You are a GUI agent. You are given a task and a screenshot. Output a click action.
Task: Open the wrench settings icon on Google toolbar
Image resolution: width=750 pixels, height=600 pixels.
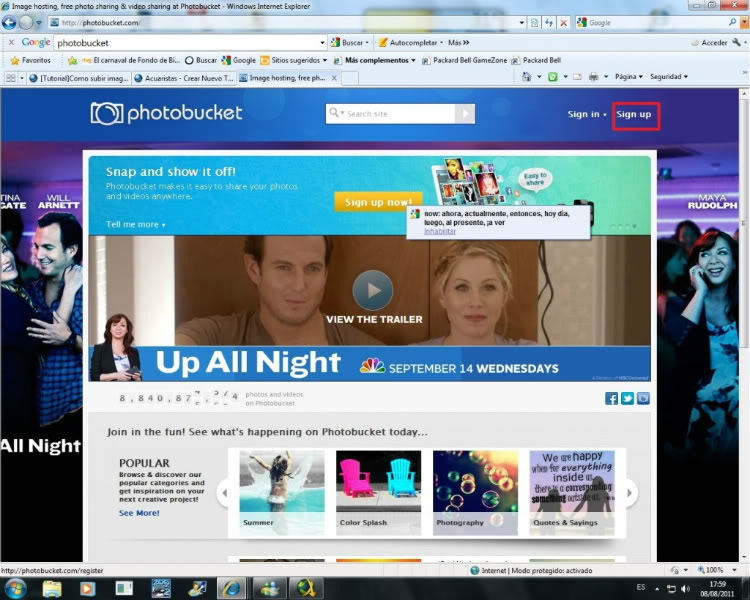pos(737,43)
